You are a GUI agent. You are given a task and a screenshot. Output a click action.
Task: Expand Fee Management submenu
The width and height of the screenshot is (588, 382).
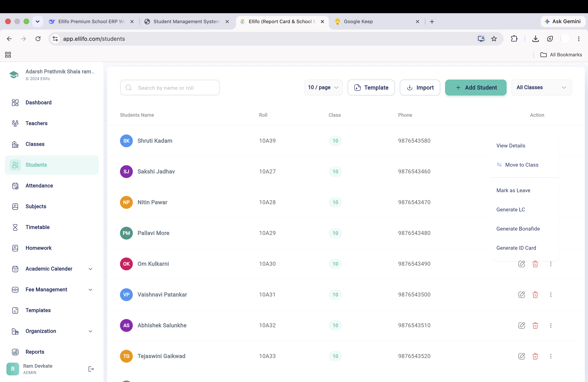click(90, 289)
